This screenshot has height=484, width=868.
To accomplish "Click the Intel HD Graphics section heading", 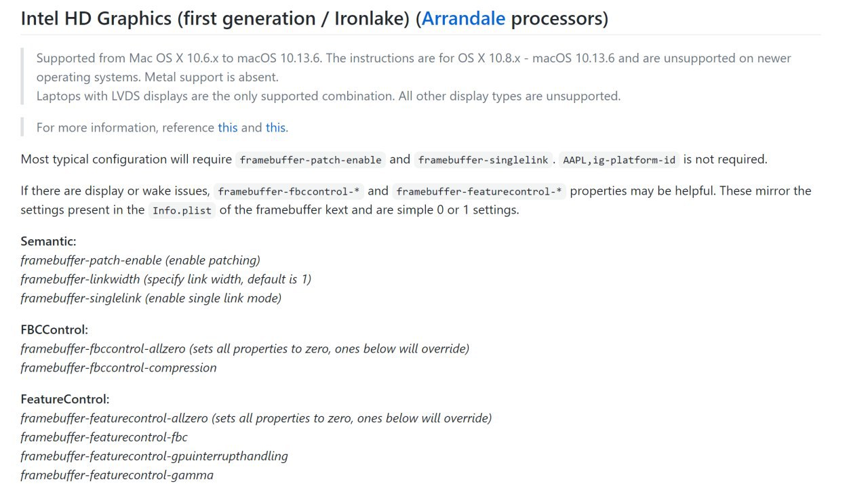I will [315, 18].
